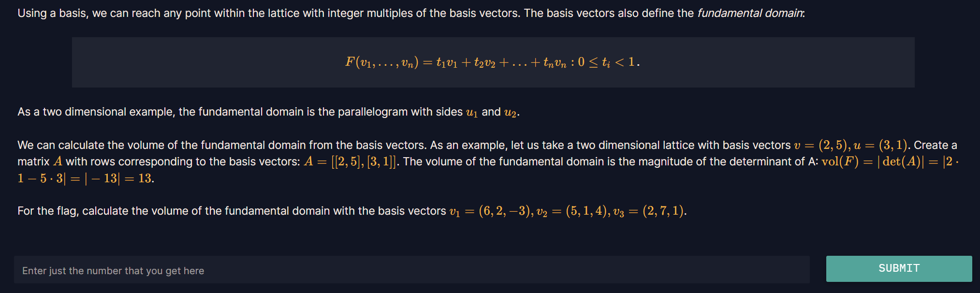The height and width of the screenshot is (293, 980).
Task: Click the "For the flag" sentence beginning
Action: tap(47, 211)
